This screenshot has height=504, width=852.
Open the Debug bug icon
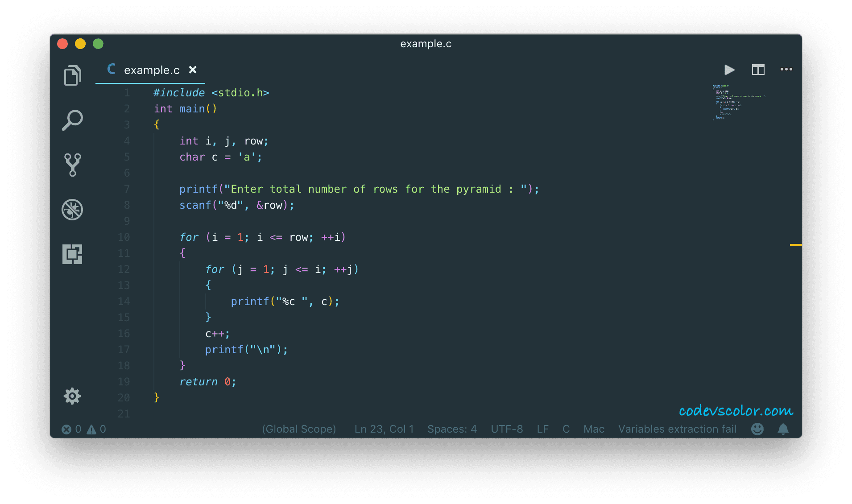coord(72,209)
